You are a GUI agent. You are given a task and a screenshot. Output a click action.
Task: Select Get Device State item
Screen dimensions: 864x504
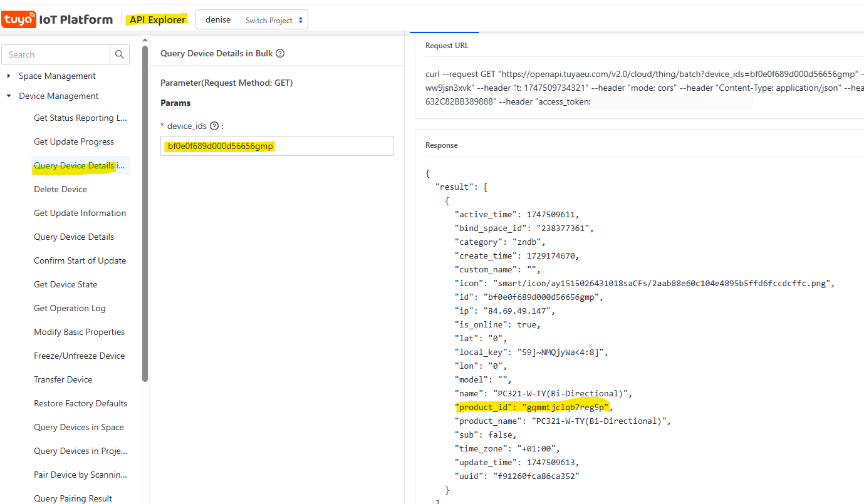[x=65, y=284]
